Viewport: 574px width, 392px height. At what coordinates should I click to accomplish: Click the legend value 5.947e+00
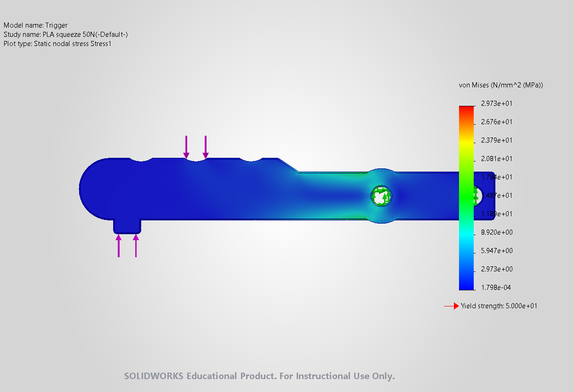tap(496, 251)
